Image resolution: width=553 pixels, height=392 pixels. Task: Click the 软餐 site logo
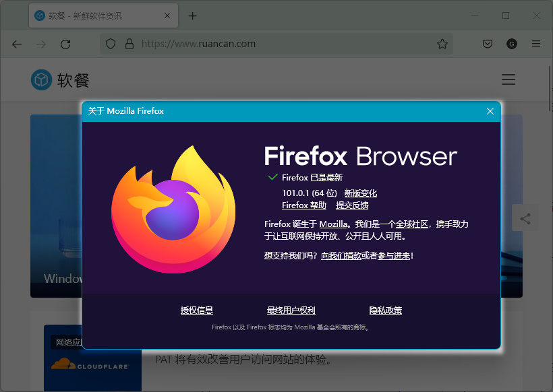(x=57, y=79)
